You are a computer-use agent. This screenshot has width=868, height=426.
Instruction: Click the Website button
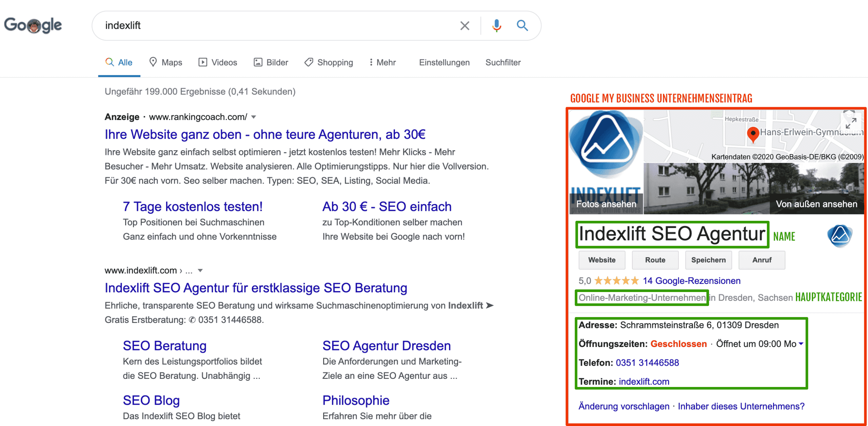tap(602, 260)
